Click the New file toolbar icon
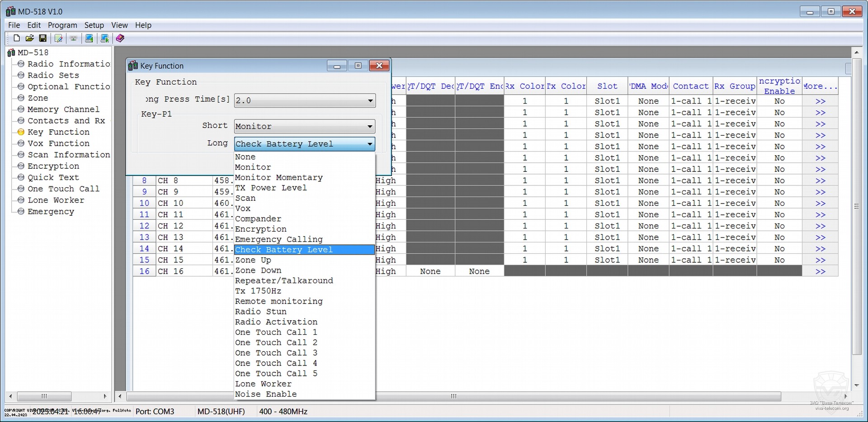This screenshot has width=868, height=422. pyautogui.click(x=17, y=38)
